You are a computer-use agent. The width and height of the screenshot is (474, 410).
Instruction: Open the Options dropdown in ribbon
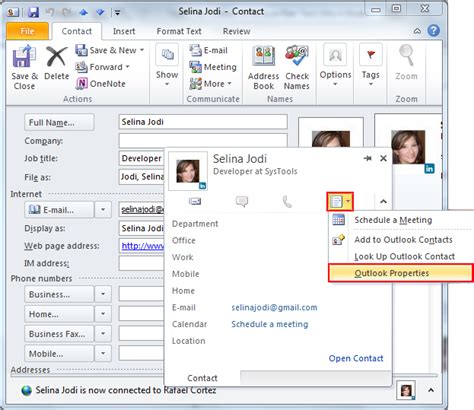pyautogui.click(x=335, y=65)
